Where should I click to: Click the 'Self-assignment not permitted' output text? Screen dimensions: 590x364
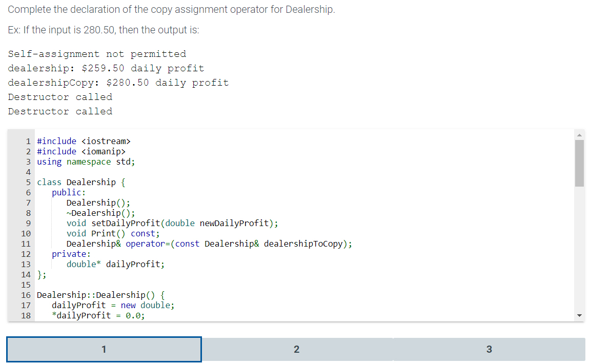pos(96,53)
